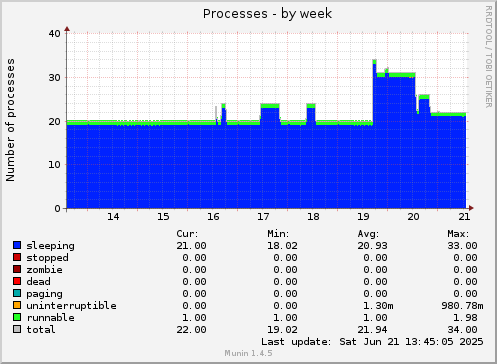Click the 'Munin 1.4.5' version text
The image size is (497, 364).
248,353
